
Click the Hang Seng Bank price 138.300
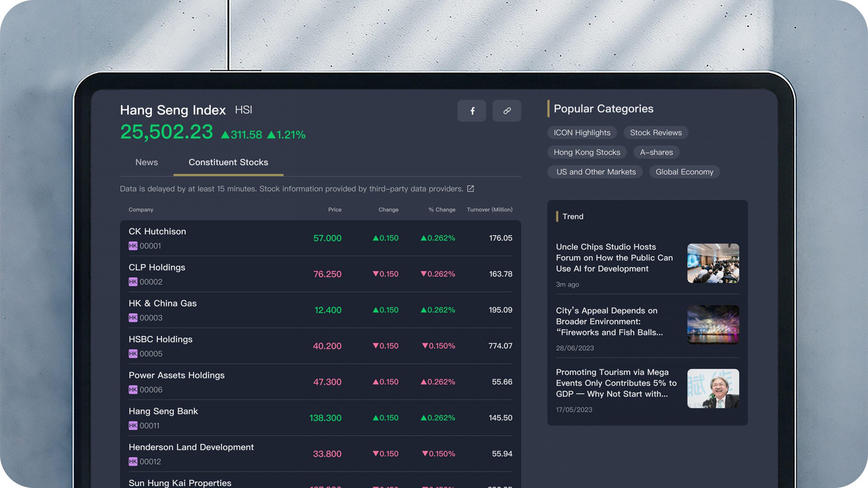coord(325,418)
